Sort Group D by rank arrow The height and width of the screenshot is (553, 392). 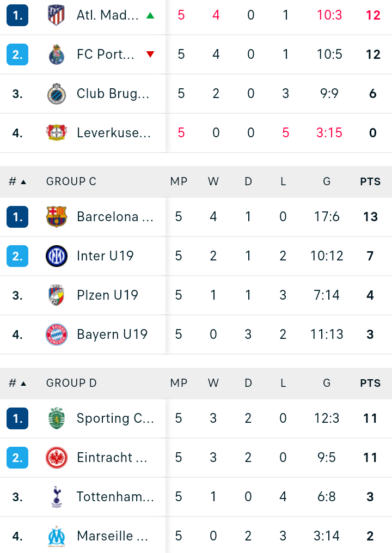(x=23, y=384)
